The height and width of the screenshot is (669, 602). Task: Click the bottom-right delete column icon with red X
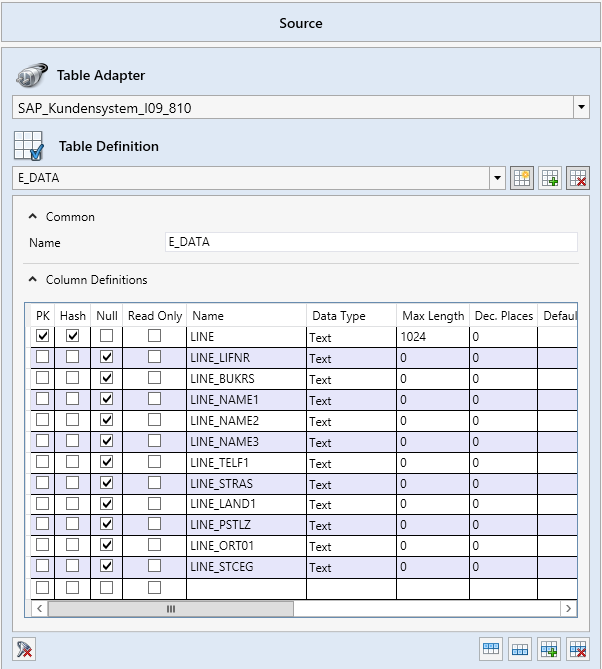coord(577,648)
